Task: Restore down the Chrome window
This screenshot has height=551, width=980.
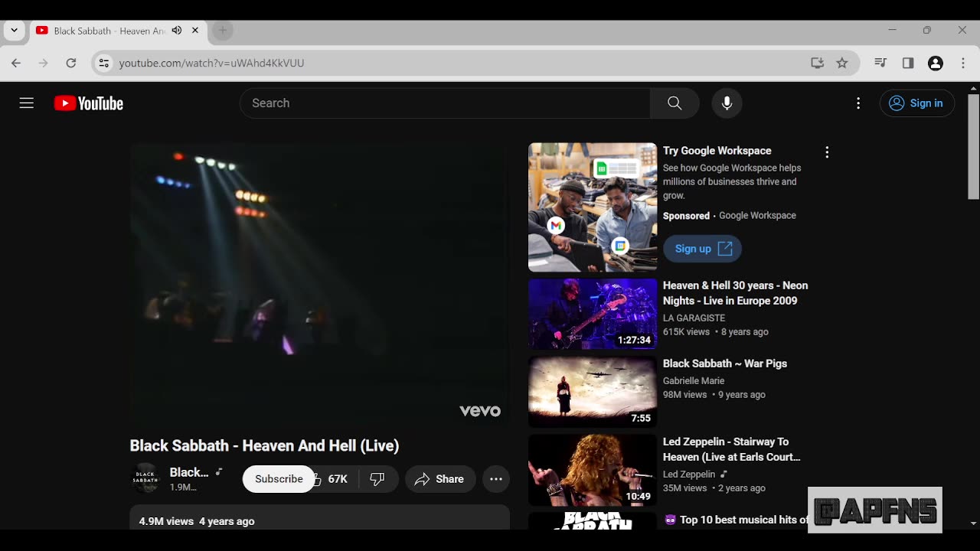Action: 927,31
